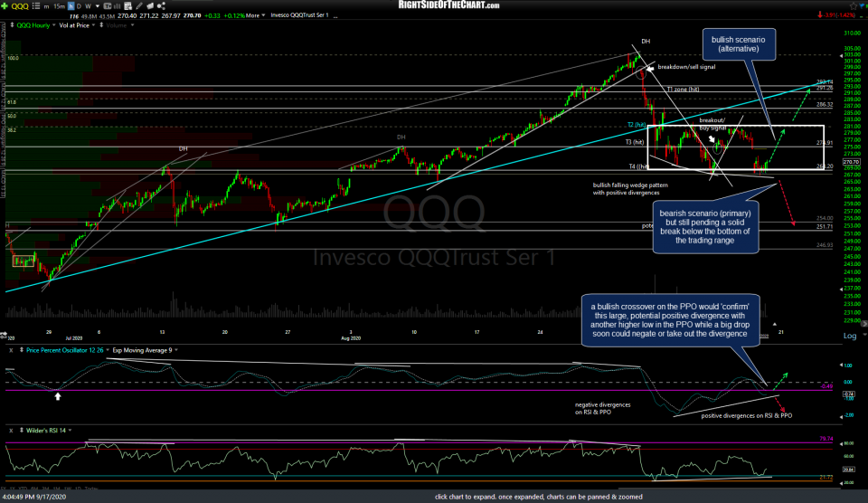Click the 'T2 (hit)' target label
Screen dimensions: 868x503
pyautogui.click(x=637, y=125)
